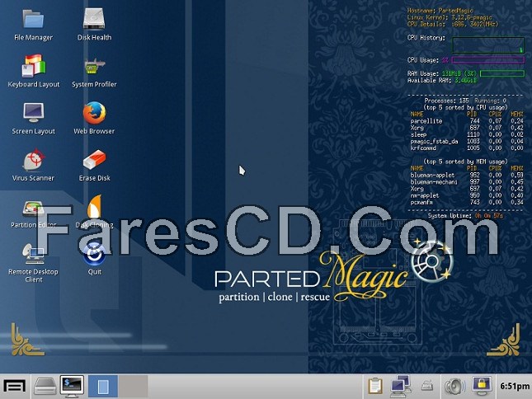This screenshot has width=532, height=399.
Task: Switch to the second workspace in pager
Action: pos(133,386)
